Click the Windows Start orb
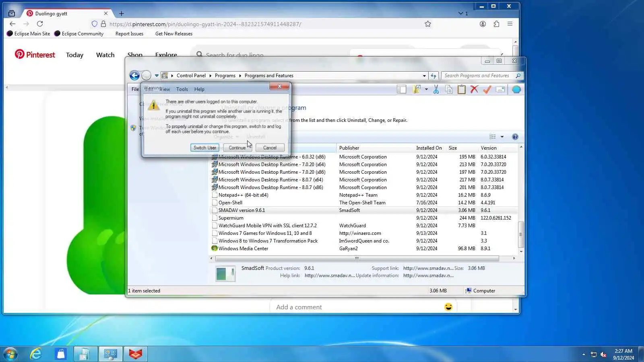 click(x=10, y=354)
